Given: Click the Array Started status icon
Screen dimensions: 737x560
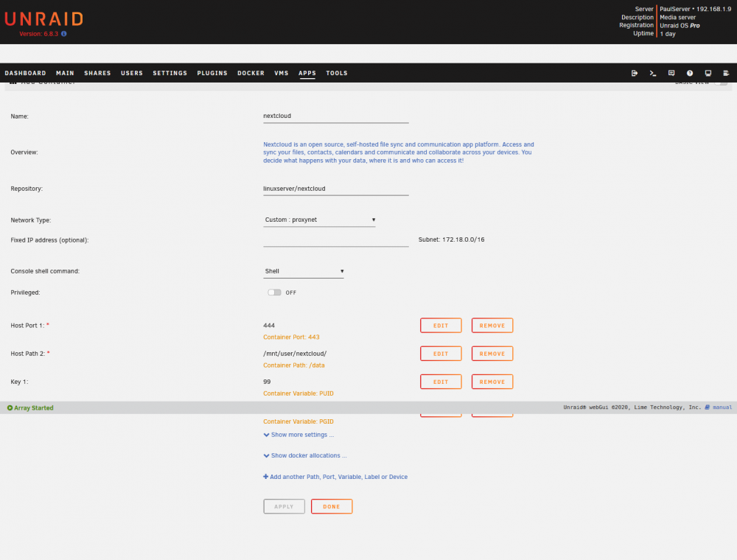Looking at the screenshot, I should [x=10, y=407].
